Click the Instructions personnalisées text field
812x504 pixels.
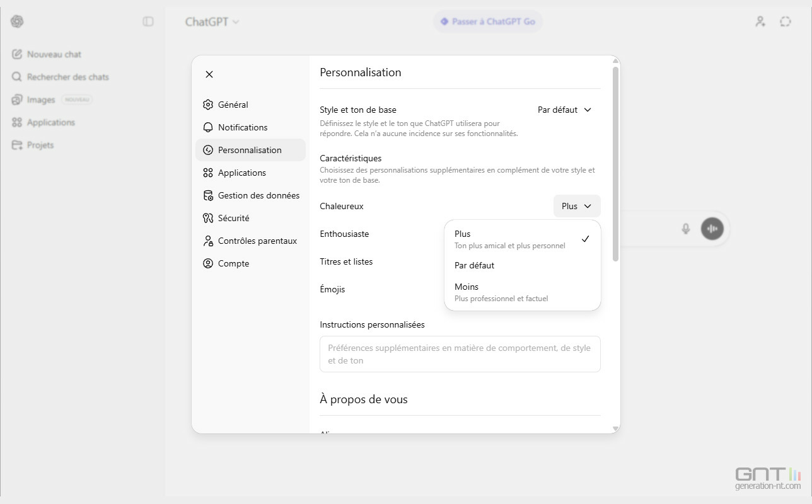tap(460, 354)
